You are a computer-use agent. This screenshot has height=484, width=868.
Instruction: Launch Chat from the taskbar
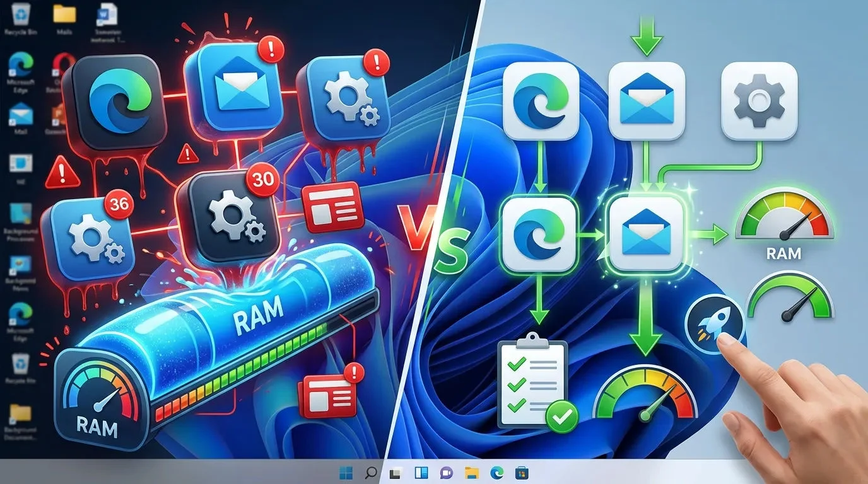click(446, 473)
